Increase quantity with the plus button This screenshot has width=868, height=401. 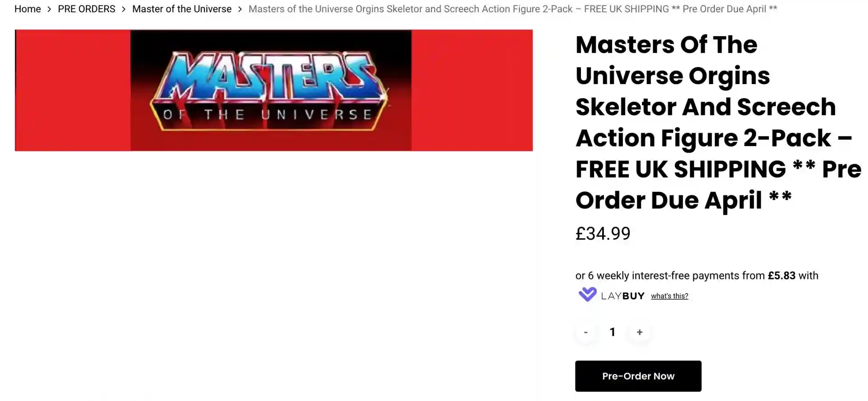click(x=639, y=332)
